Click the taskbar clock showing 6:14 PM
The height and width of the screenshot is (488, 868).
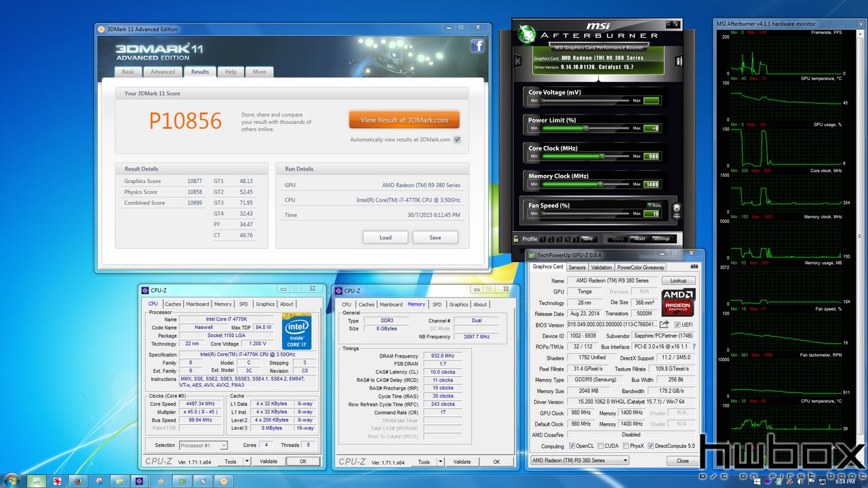[x=845, y=481]
